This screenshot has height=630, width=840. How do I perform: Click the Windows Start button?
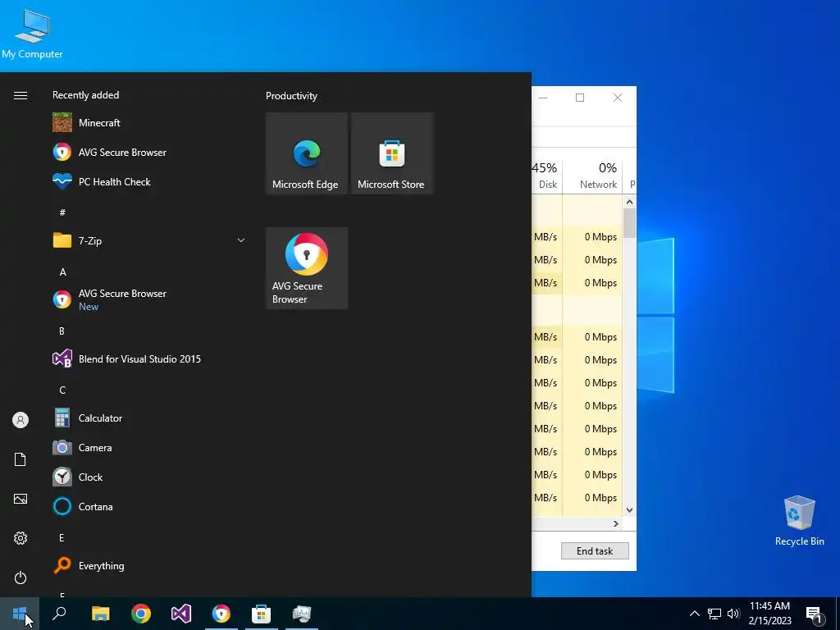coord(20,614)
